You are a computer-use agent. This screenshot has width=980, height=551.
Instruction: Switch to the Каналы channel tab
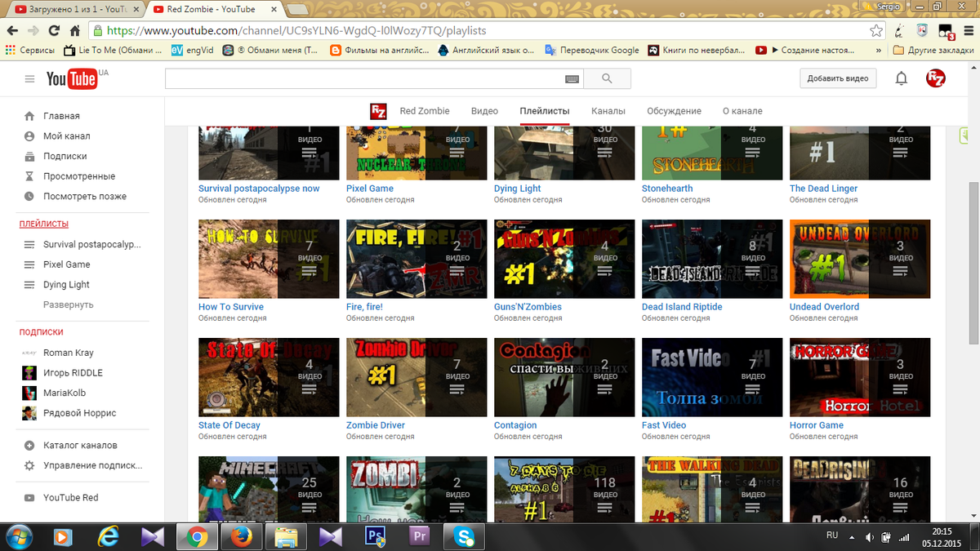click(608, 111)
